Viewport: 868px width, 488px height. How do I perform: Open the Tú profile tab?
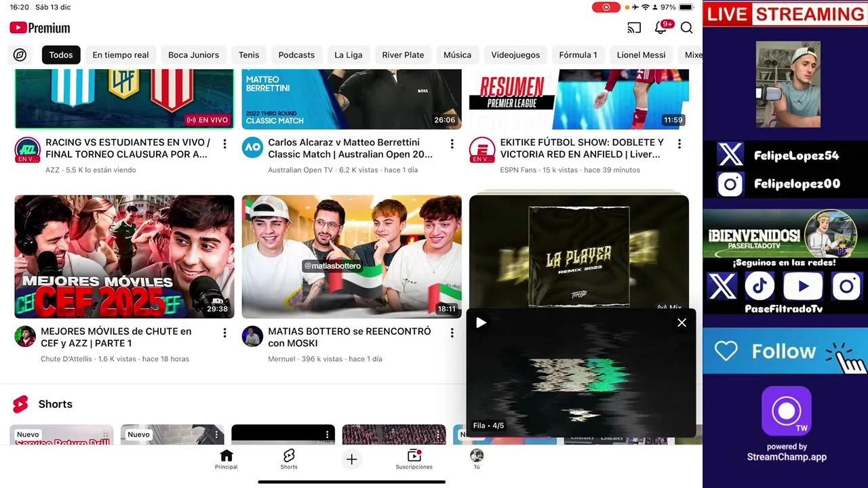(x=477, y=459)
